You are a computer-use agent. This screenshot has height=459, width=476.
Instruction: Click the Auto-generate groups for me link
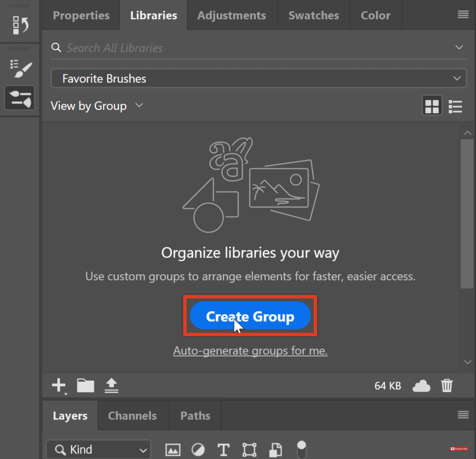[x=250, y=351]
